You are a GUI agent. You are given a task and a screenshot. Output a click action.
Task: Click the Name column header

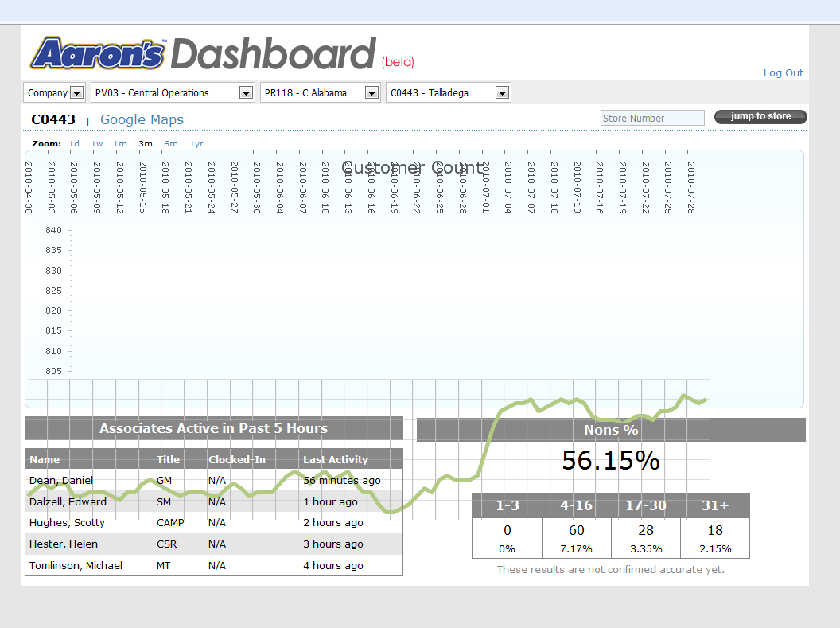pos(45,459)
